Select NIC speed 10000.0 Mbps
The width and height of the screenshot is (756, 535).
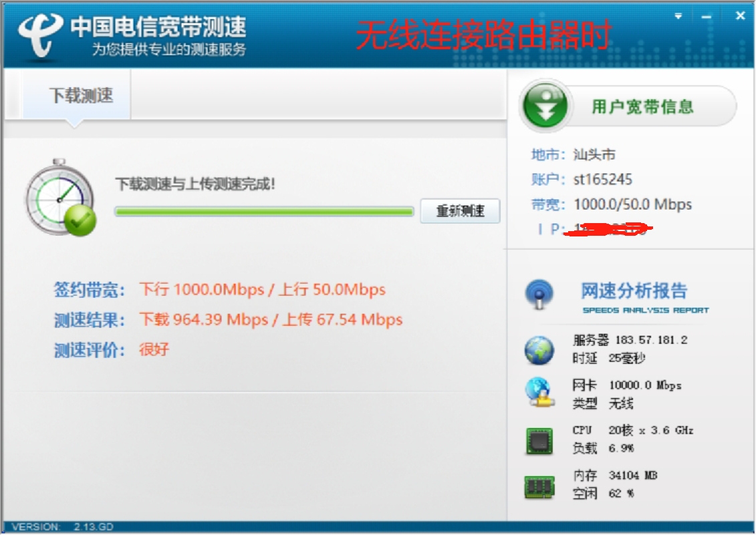(645, 385)
